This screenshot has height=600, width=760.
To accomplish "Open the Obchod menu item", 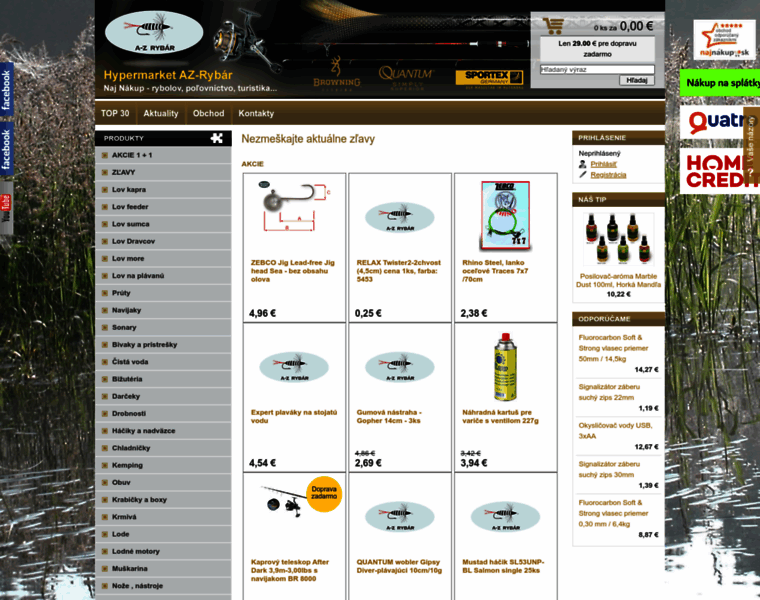I will (x=208, y=113).
